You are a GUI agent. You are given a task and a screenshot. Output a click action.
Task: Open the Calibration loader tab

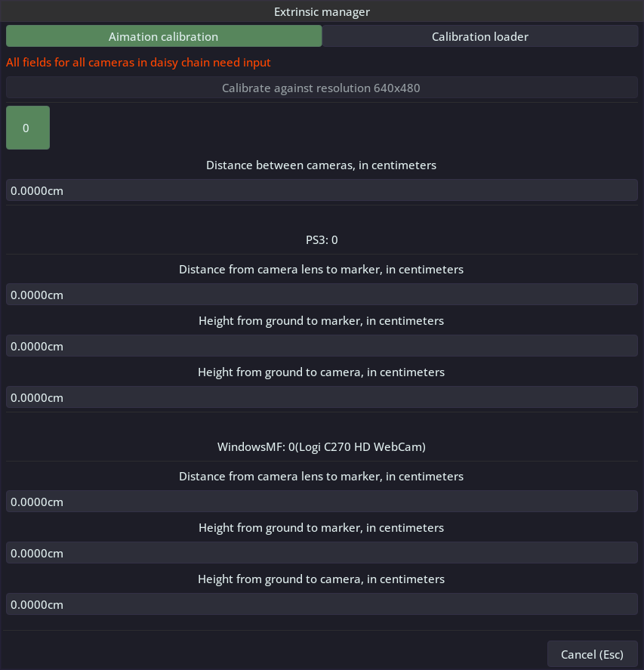pos(479,36)
